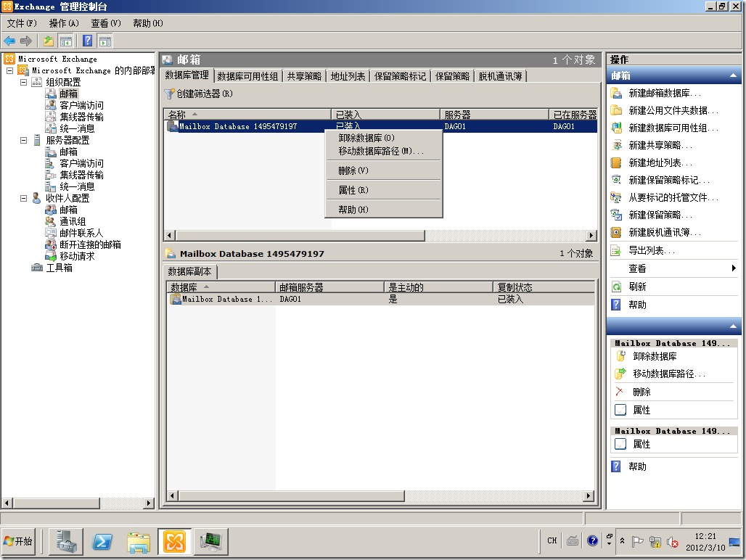Click the horizontal scrollbar right arrow
This screenshot has width=746, height=560.
point(591,235)
